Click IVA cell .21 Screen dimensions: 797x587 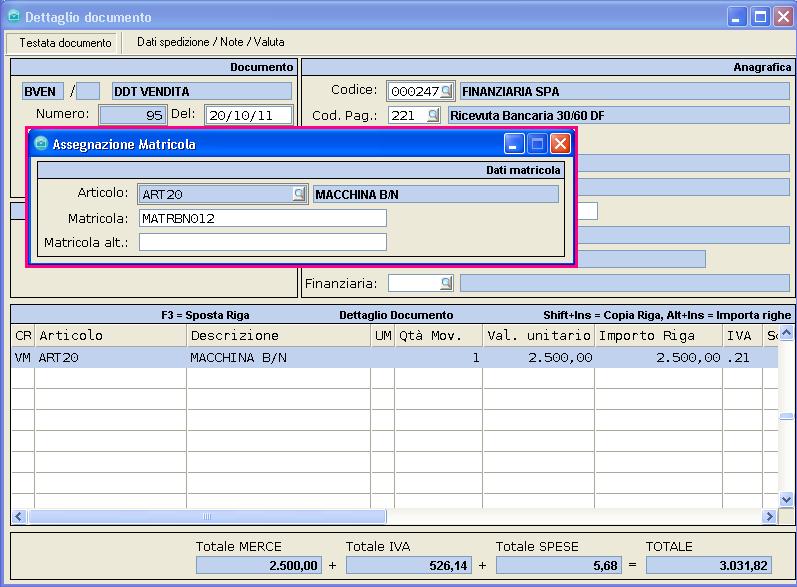tap(742, 358)
